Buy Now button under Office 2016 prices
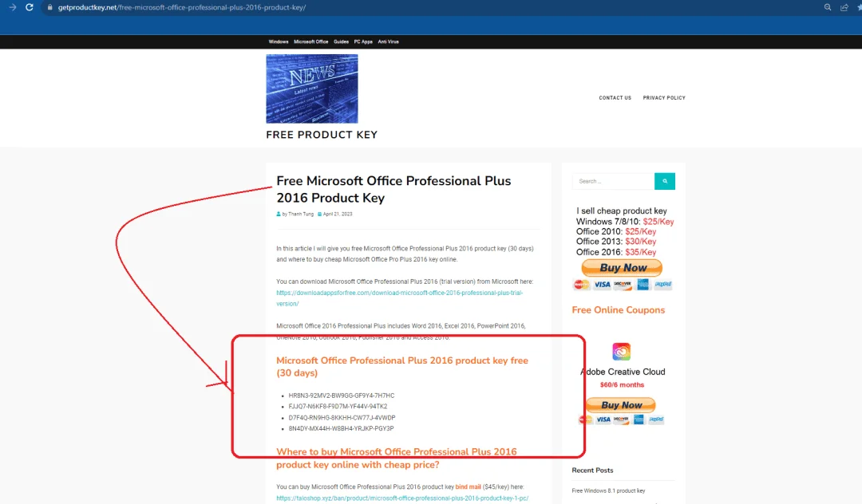Image resolution: width=862 pixels, height=504 pixels. [x=622, y=268]
